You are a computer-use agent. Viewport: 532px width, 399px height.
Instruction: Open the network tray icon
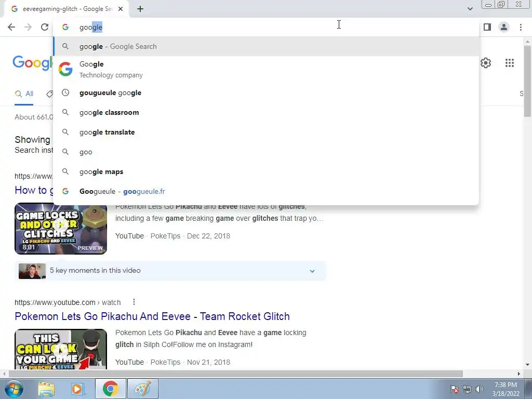(x=467, y=389)
